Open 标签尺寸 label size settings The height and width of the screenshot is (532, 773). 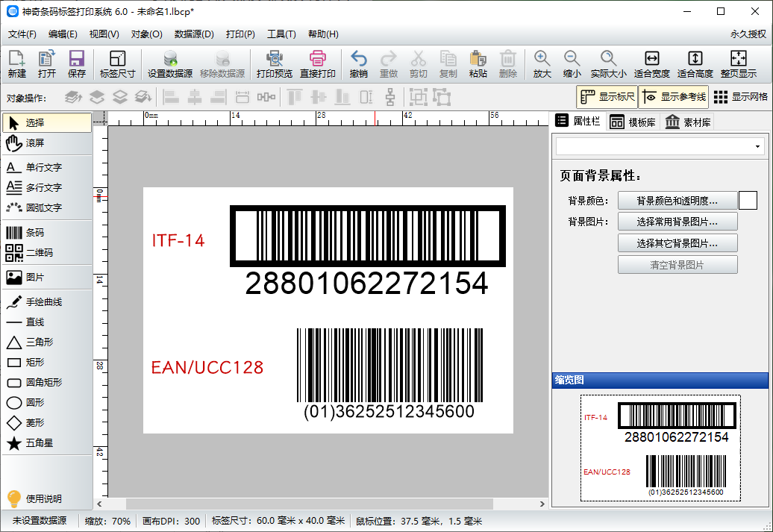(117, 64)
